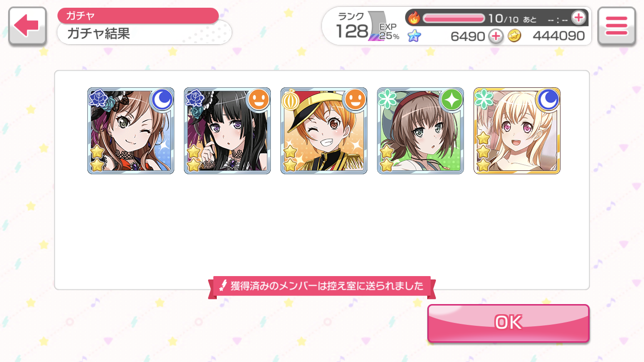Tap the flame boost icon
Image resolution: width=644 pixels, height=362 pixels.
(x=414, y=18)
